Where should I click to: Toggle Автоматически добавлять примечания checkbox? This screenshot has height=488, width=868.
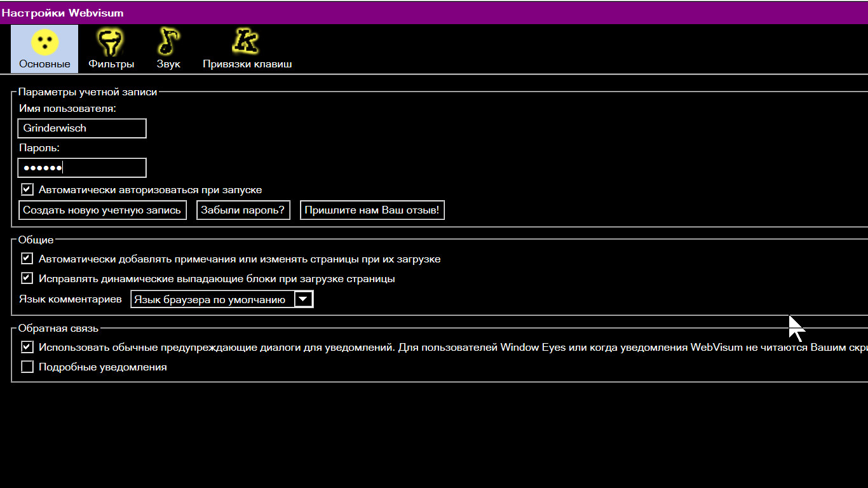pos(27,259)
